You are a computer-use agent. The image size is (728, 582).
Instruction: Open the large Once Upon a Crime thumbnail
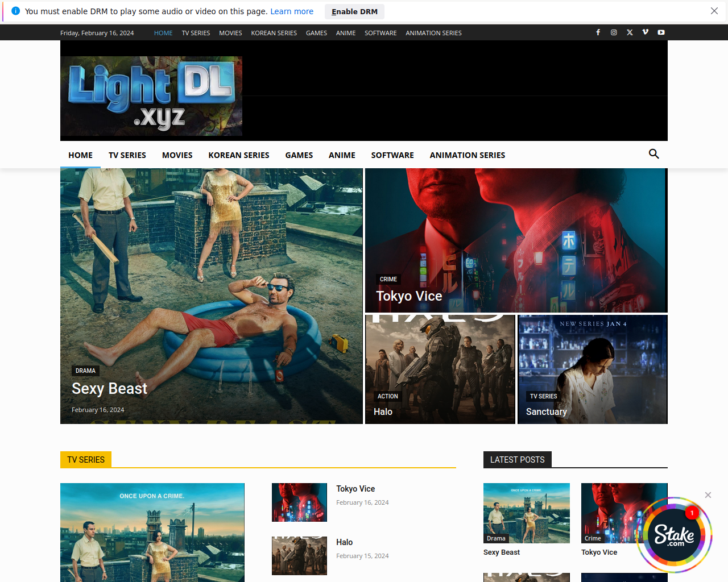click(x=152, y=533)
